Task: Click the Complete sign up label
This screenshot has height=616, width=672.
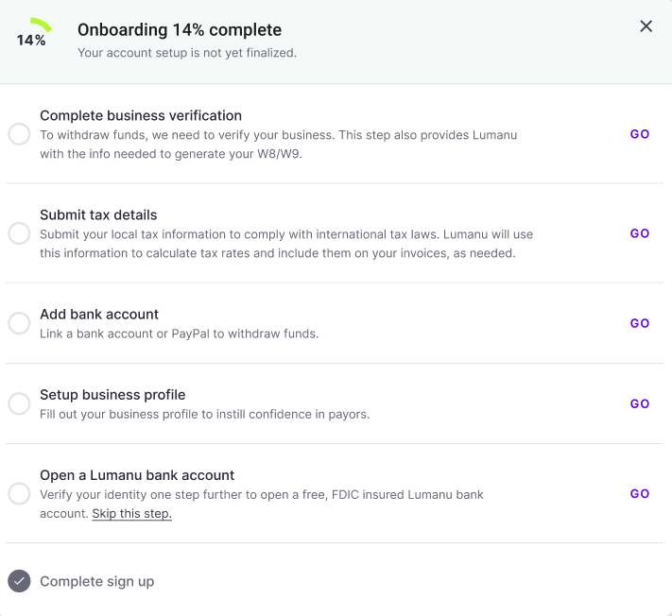Action: [x=96, y=582]
